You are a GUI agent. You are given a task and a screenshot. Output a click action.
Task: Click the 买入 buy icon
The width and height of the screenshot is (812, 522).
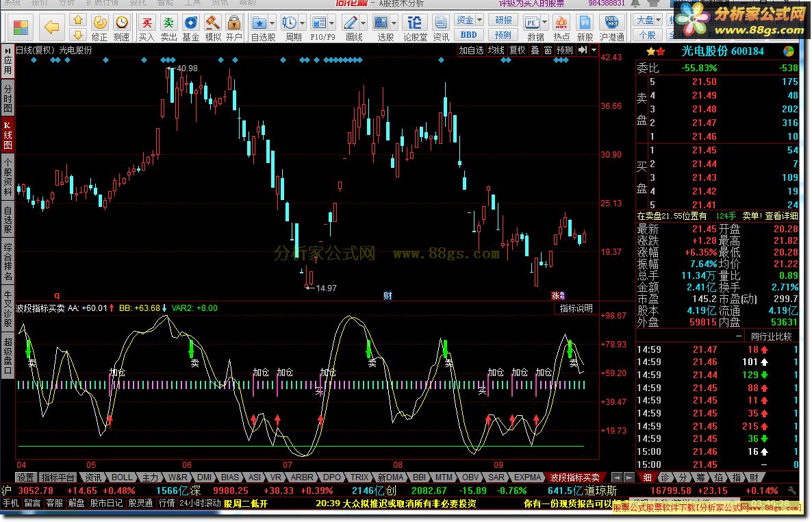tap(147, 28)
